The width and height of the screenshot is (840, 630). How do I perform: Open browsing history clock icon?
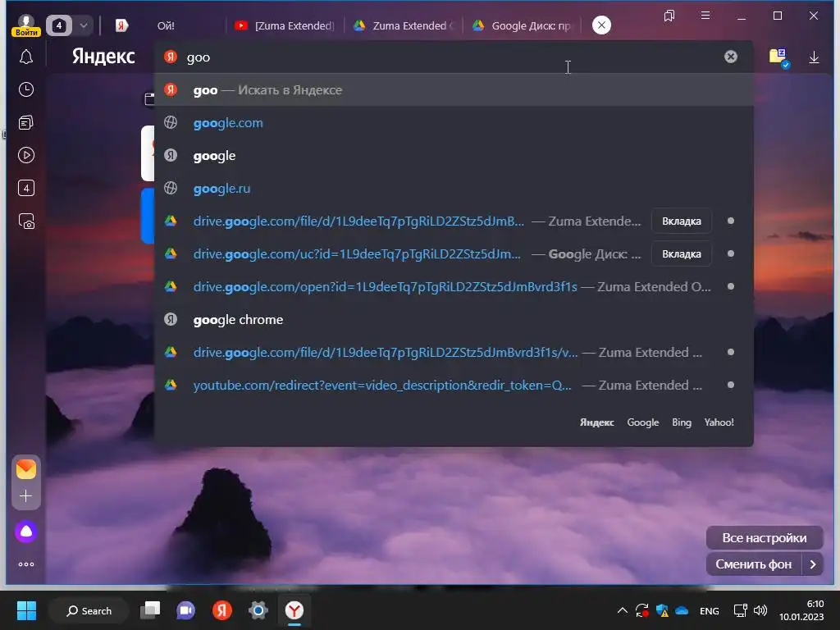[25, 89]
